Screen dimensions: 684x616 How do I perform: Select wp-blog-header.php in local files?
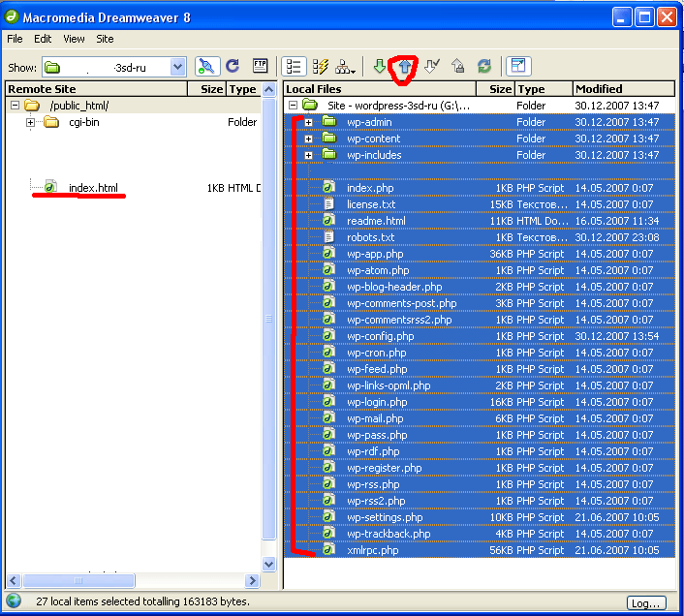[394, 287]
